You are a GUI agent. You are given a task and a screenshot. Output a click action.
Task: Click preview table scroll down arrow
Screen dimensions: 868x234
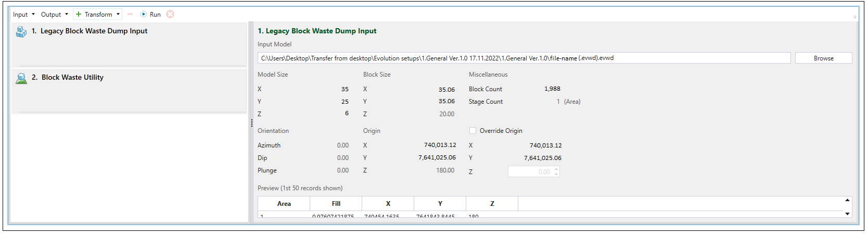click(x=847, y=214)
